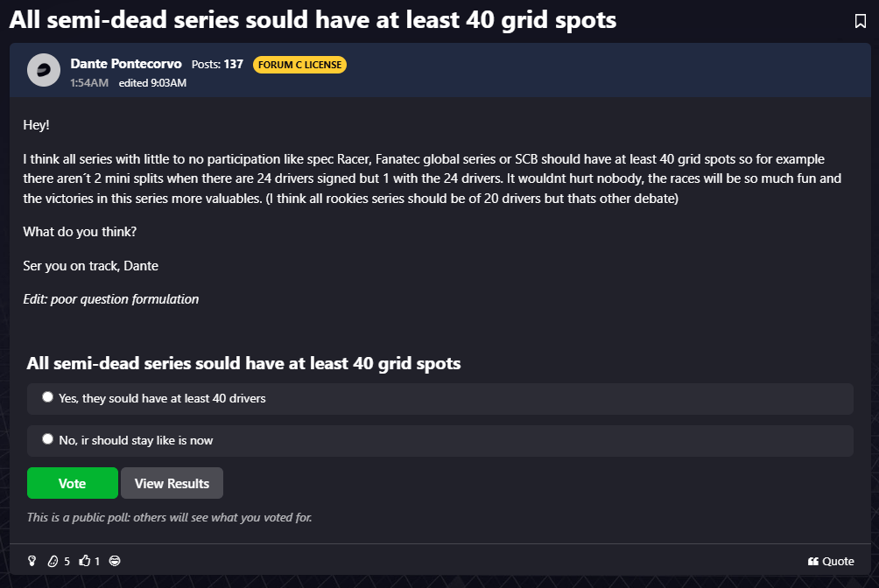Click the discussion title heading

pyautogui.click(x=313, y=20)
